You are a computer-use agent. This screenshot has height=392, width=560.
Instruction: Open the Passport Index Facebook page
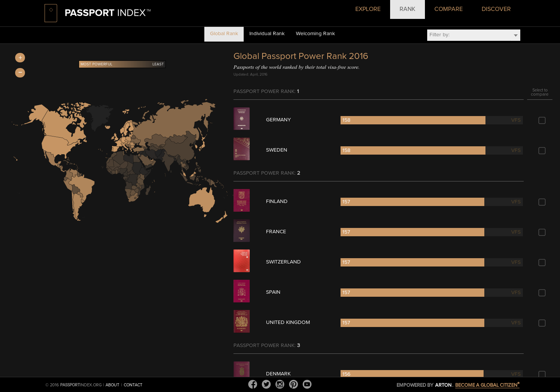(252, 384)
